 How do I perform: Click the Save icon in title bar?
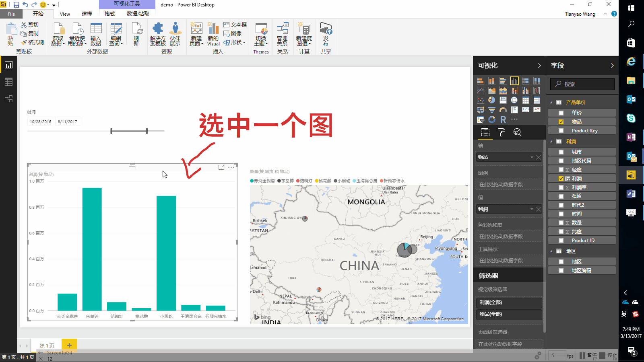(x=16, y=5)
